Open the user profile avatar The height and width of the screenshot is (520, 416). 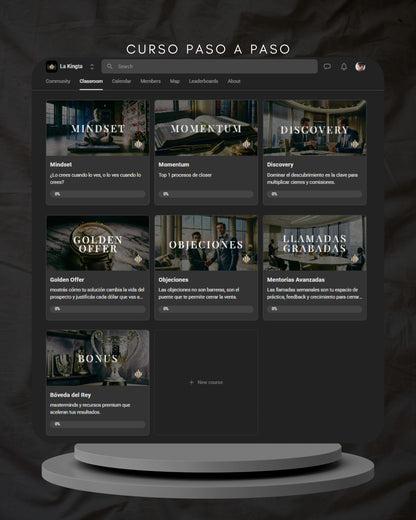point(360,66)
